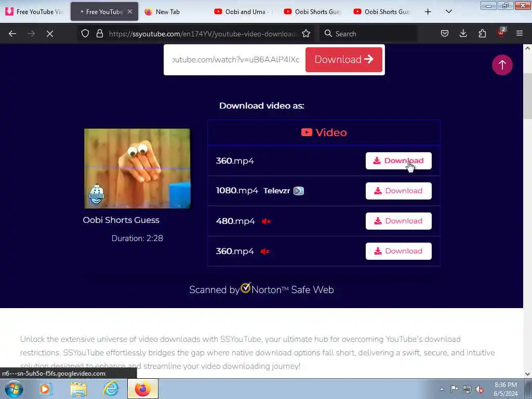Click the uBlock extension icon with badge

501,33
